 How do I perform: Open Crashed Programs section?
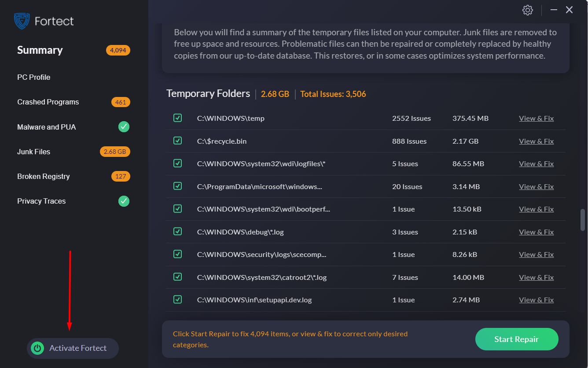point(48,102)
